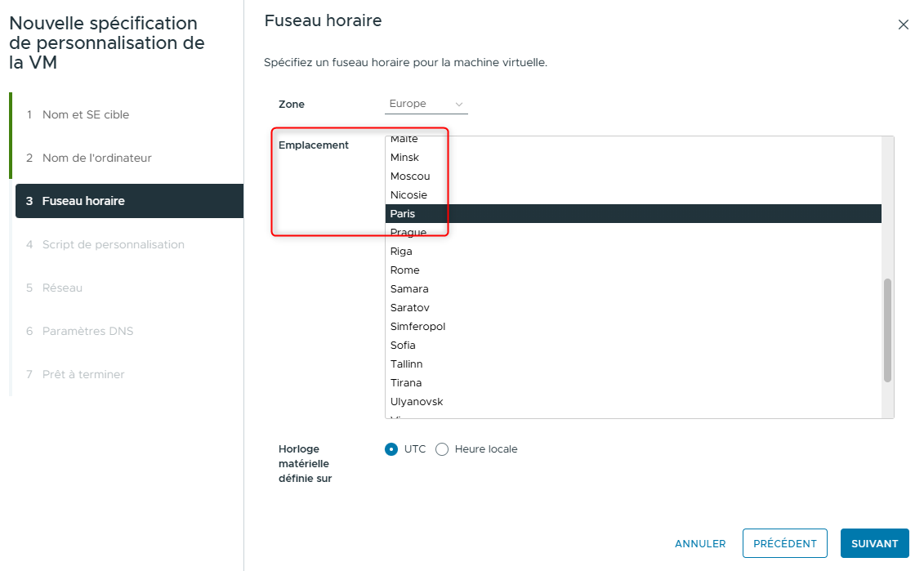Choose Sofia from the location list
Screen dimensions: 924x571
(x=404, y=346)
